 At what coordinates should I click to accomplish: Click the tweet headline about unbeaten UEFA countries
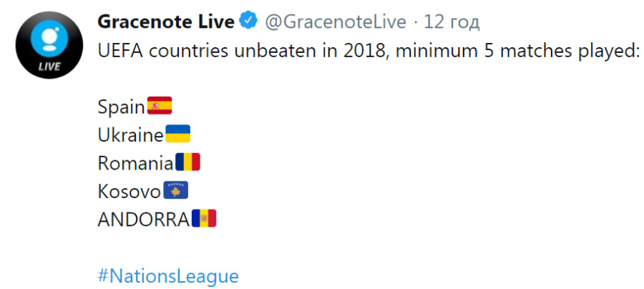(x=369, y=51)
